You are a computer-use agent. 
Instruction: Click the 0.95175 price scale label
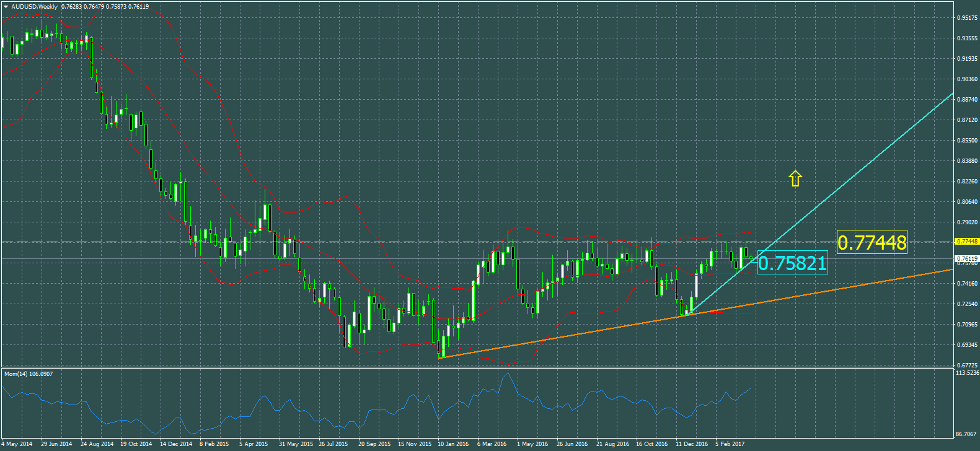click(967, 18)
